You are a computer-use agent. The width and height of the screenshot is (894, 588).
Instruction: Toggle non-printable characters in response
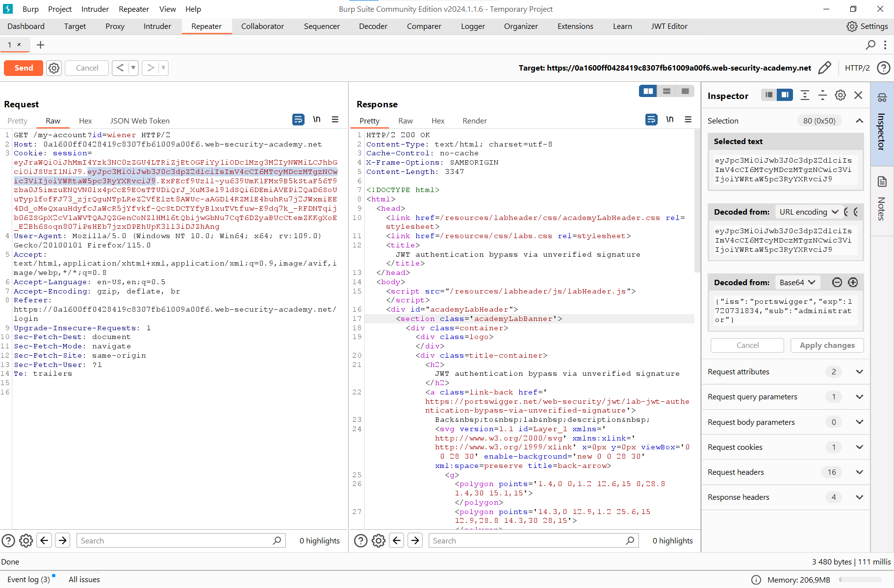(x=670, y=120)
